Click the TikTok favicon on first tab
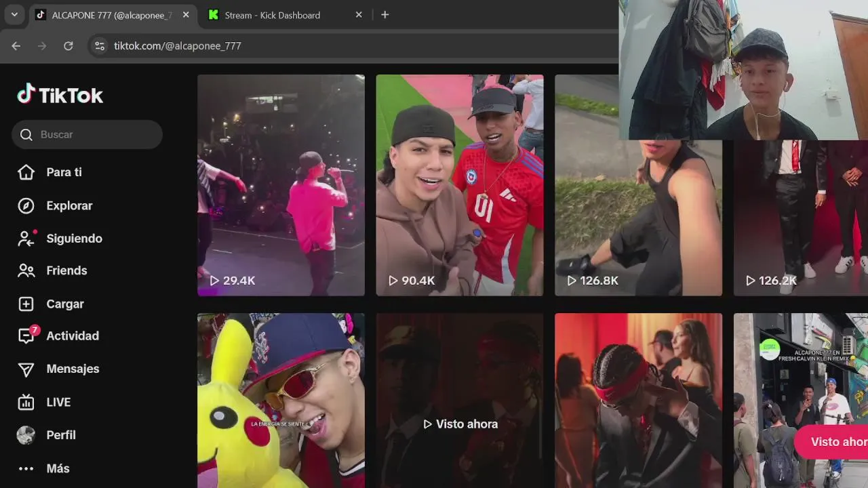The image size is (868, 488). pos(41,15)
